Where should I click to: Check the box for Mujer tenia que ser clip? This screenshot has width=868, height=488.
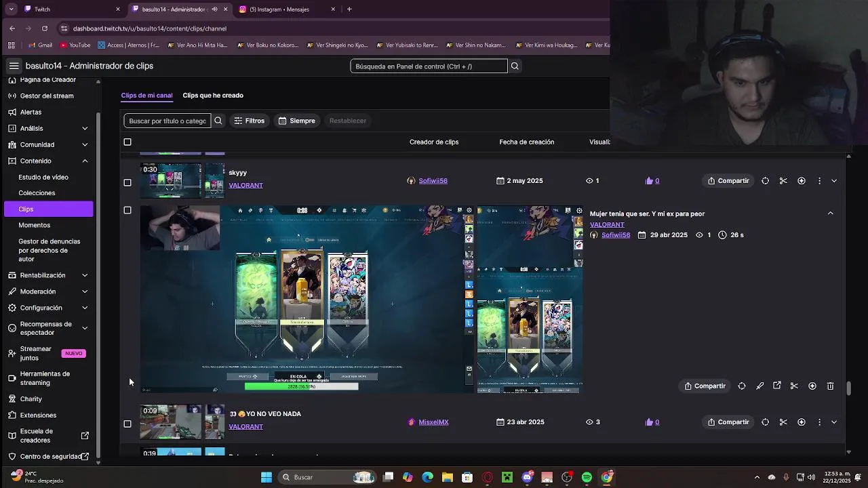click(127, 210)
